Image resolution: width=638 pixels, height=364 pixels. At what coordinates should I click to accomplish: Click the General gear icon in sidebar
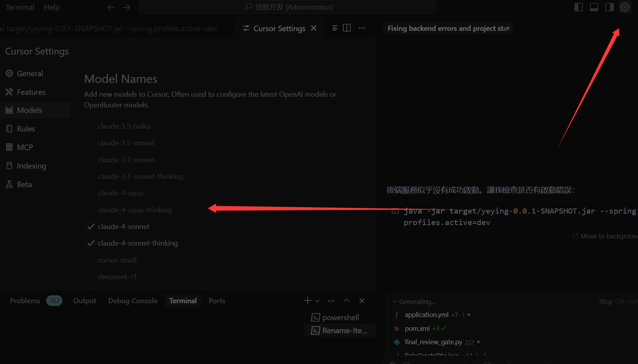(x=9, y=73)
